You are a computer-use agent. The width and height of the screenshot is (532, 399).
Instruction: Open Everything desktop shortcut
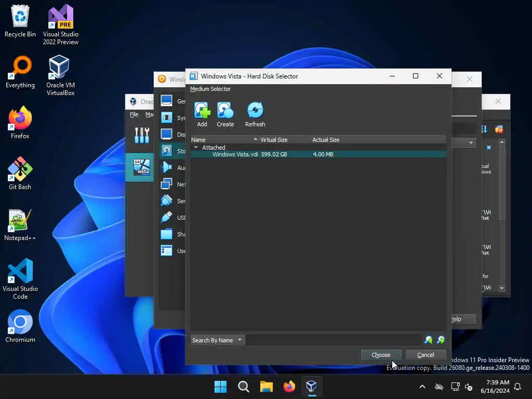(20, 72)
